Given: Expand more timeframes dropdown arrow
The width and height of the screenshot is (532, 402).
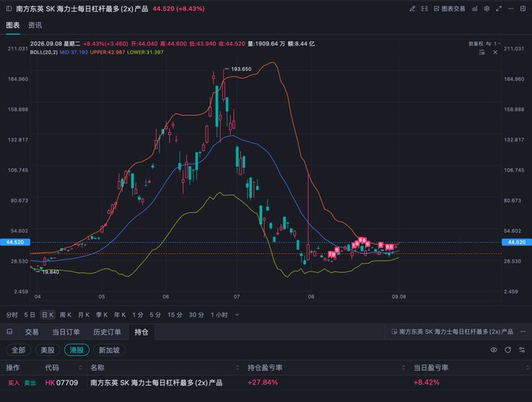Looking at the screenshot, I should coord(237,315).
